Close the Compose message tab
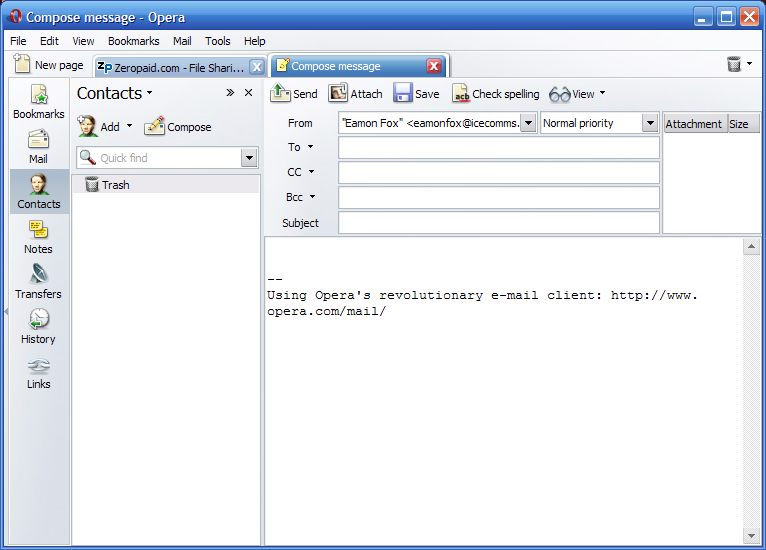 pos(434,66)
